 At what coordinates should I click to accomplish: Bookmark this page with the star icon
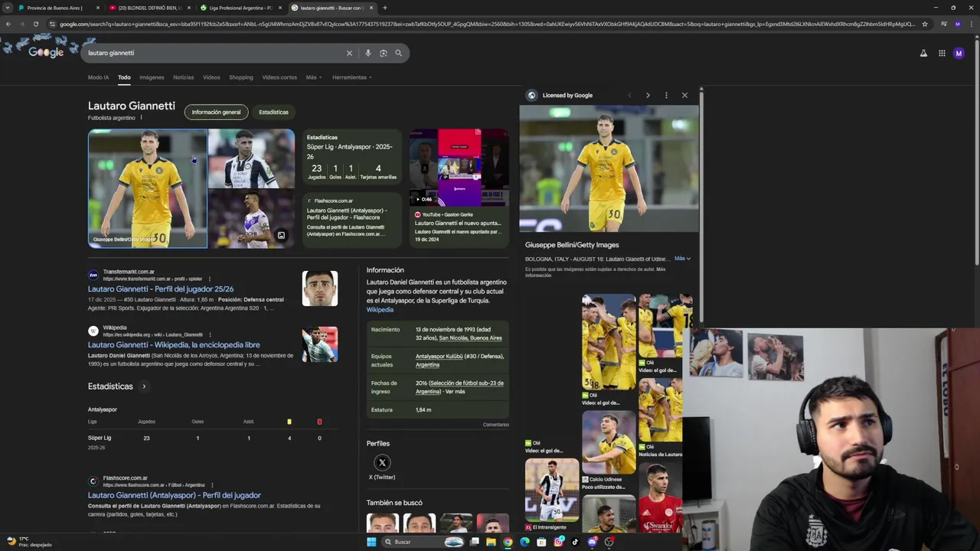(x=925, y=24)
